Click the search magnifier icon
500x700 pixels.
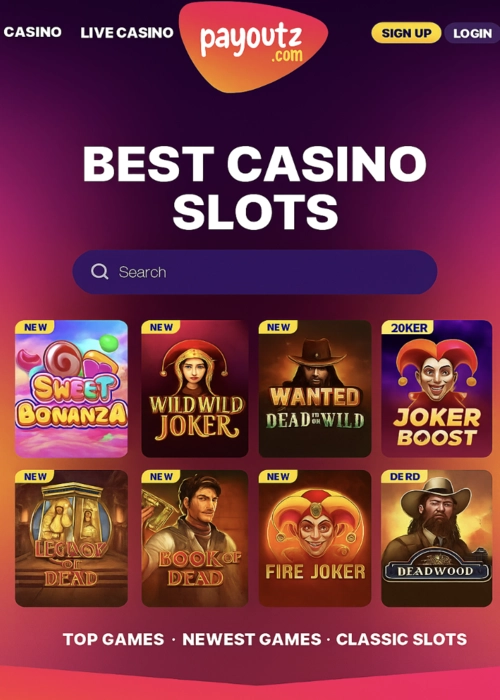[99, 271]
